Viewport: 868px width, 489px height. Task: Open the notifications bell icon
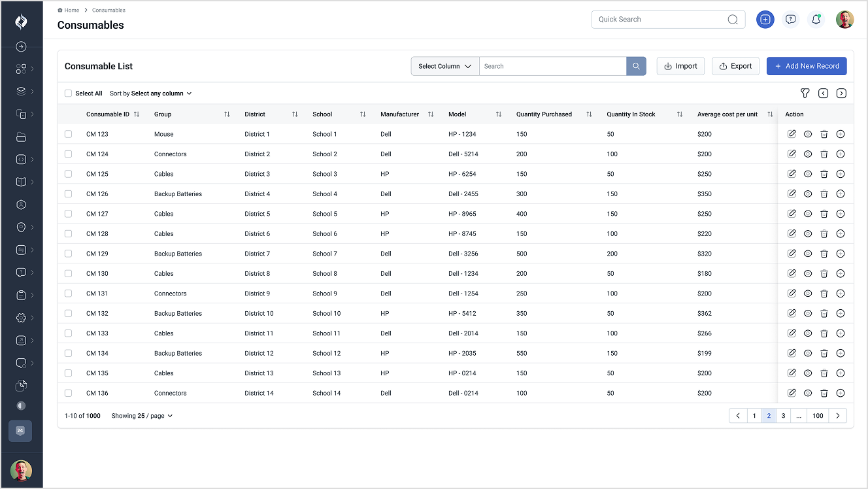click(816, 20)
